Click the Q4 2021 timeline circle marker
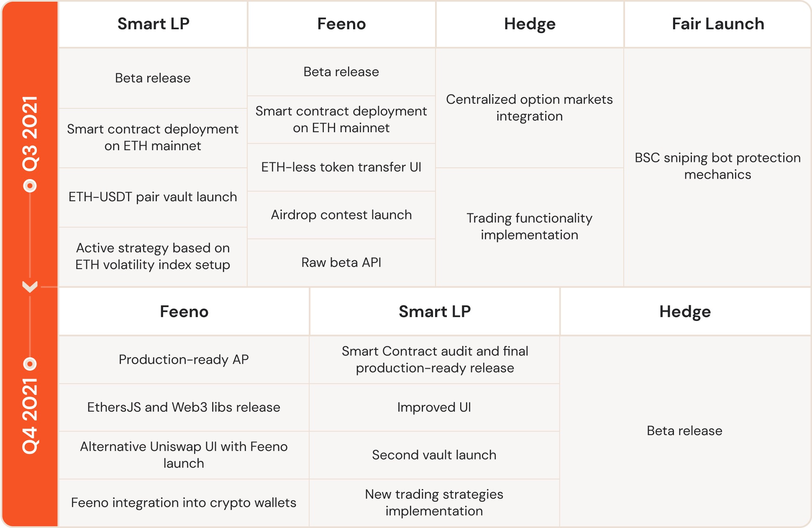 30,364
